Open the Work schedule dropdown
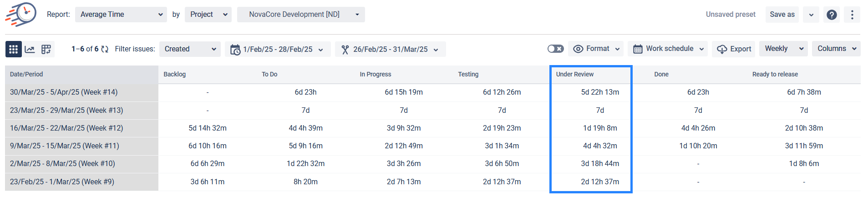 tap(668, 49)
